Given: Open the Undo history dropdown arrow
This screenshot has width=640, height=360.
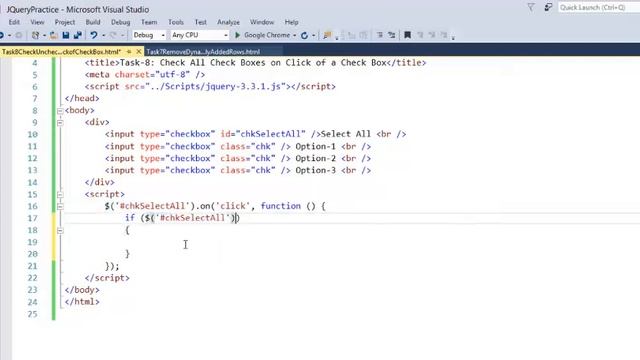Looking at the screenshot, I should (104, 36).
